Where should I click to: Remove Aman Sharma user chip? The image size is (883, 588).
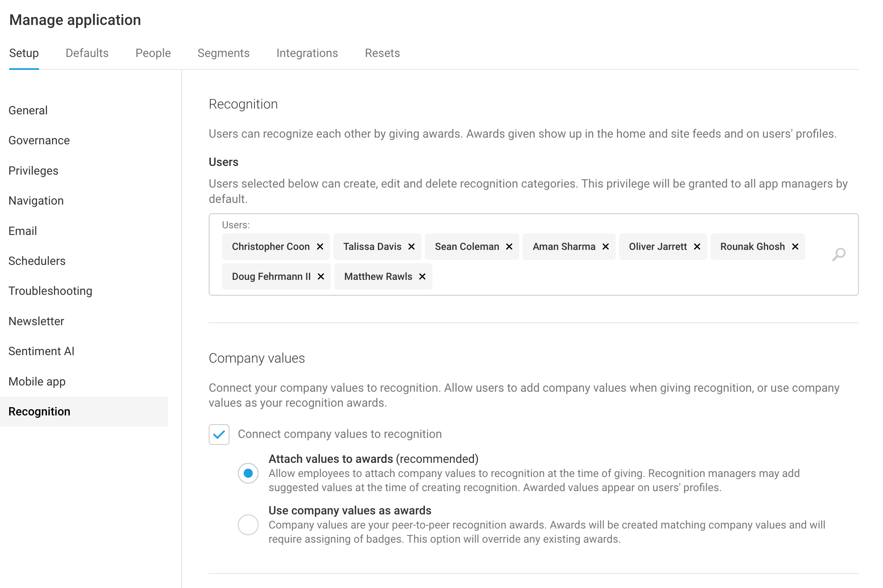click(605, 247)
